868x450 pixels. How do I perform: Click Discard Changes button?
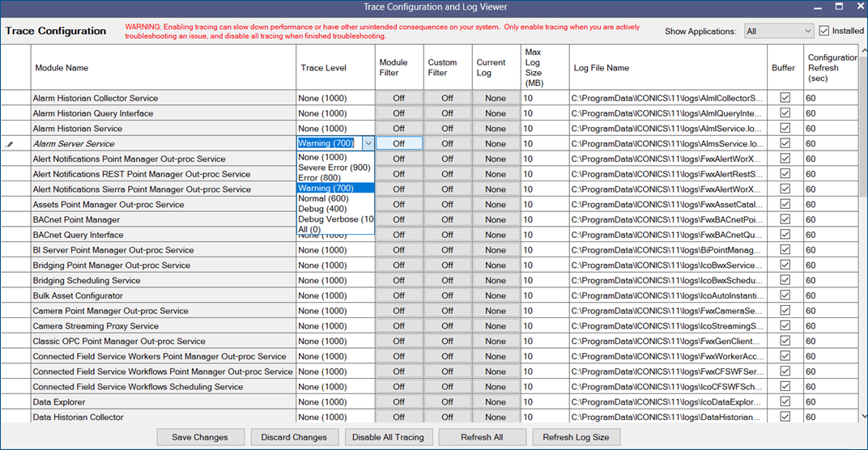click(294, 437)
